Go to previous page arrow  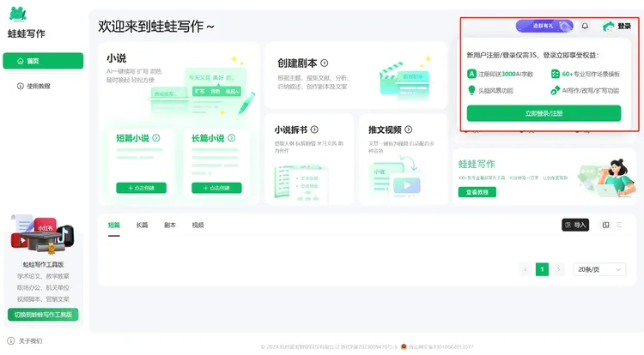526,269
